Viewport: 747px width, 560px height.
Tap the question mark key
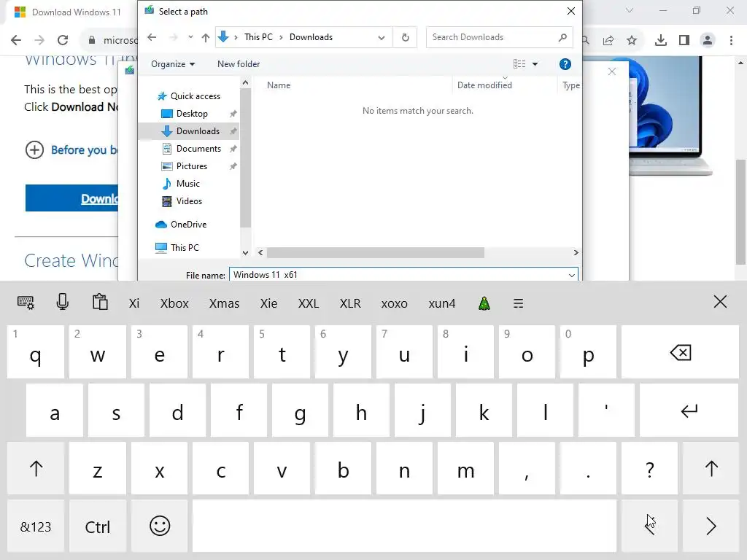click(x=649, y=468)
